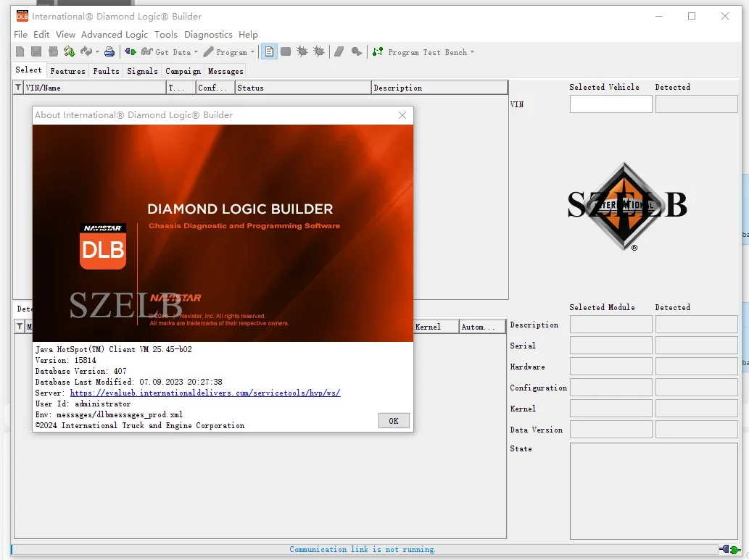The image size is (749, 560).
Task: Switch to the Messages tab
Action: (x=225, y=71)
